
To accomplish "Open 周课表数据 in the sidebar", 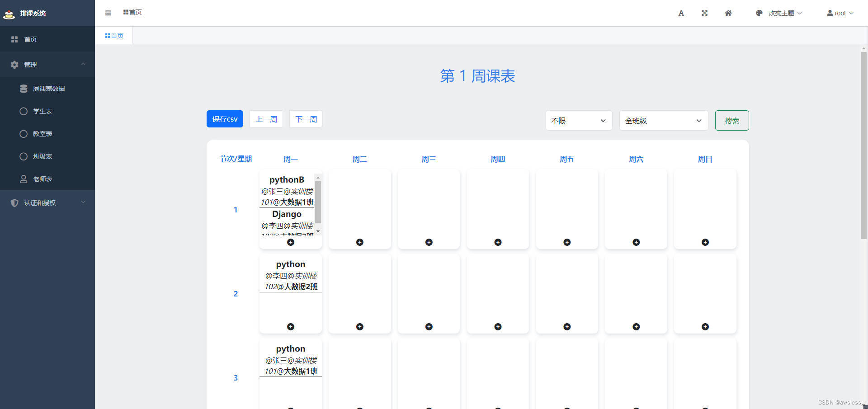I will pos(47,89).
